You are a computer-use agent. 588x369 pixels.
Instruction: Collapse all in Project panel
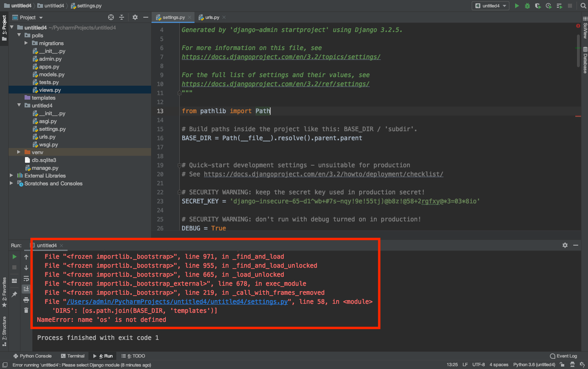pos(122,17)
